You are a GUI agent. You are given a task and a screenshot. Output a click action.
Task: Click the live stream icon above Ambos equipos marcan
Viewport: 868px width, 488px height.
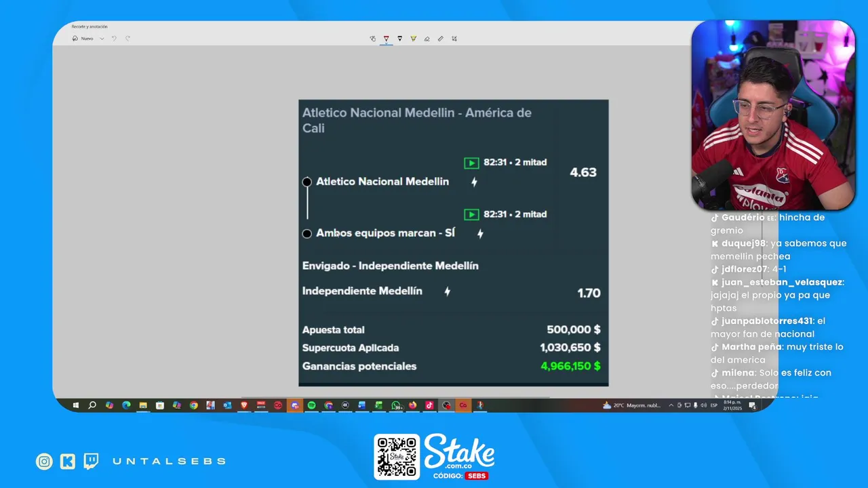(x=471, y=214)
